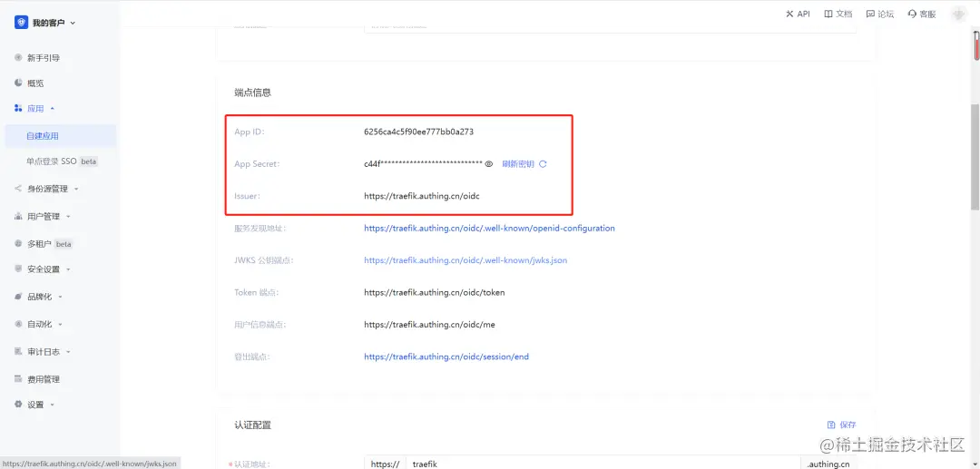Reveal App Secret with eye icon

tap(489, 163)
